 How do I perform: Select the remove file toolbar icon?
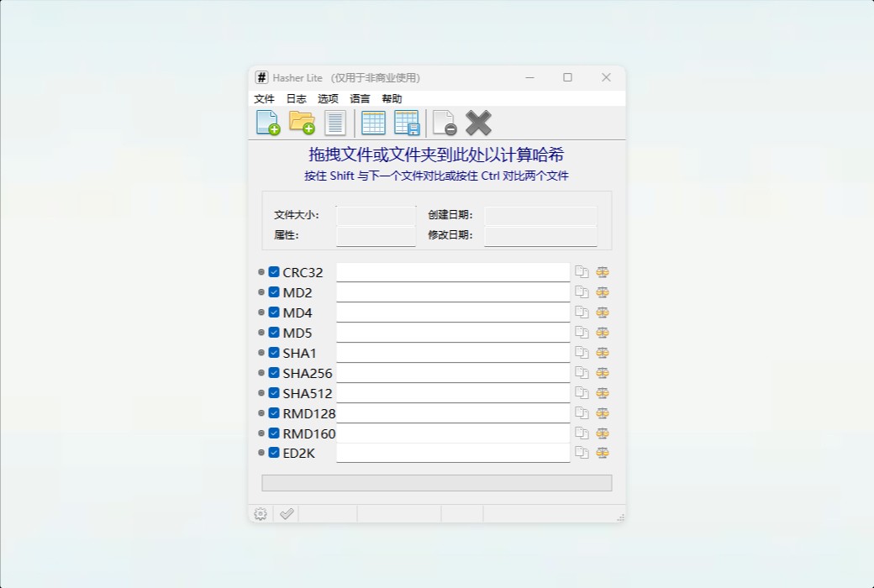tap(443, 122)
